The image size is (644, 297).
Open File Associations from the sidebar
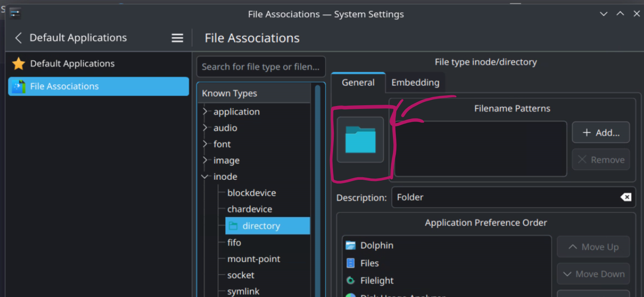[64, 86]
